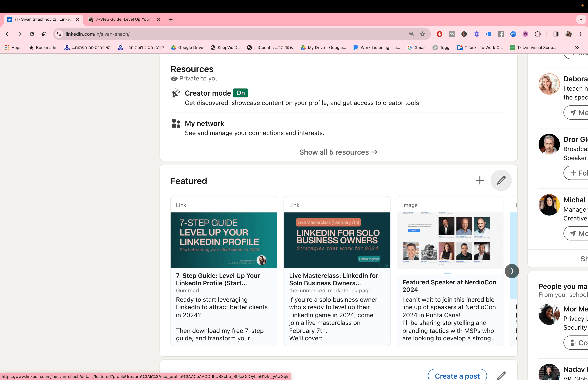Open the Creator mode resource
The height and width of the screenshot is (380, 588).
pyautogui.click(x=338, y=97)
